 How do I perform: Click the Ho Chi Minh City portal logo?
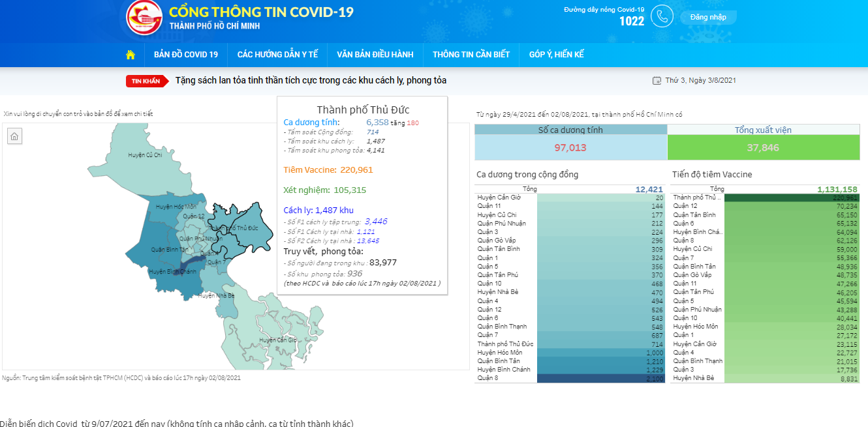click(144, 17)
